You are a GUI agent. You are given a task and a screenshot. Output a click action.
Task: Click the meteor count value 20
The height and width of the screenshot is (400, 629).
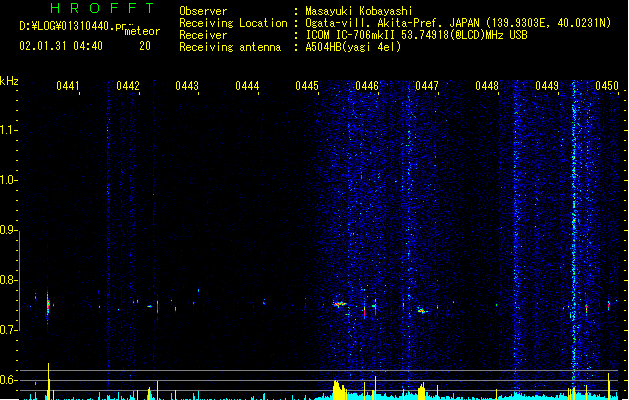pyautogui.click(x=145, y=46)
